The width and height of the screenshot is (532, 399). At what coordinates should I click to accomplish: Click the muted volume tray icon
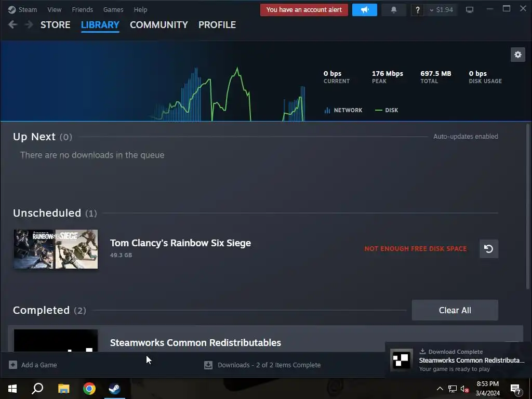click(x=465, y=389)
